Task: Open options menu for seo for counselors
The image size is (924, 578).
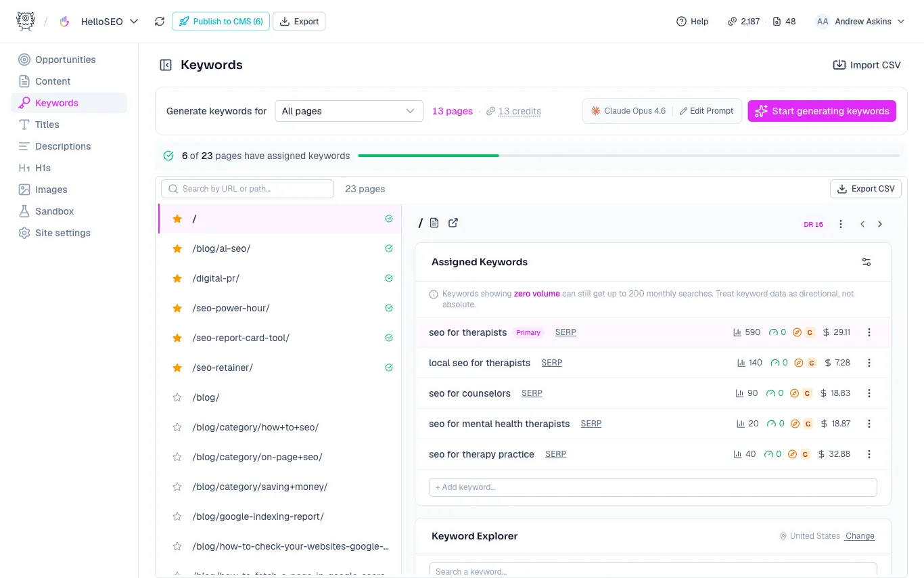Action: pyautogui.click(x=869, y=393)
